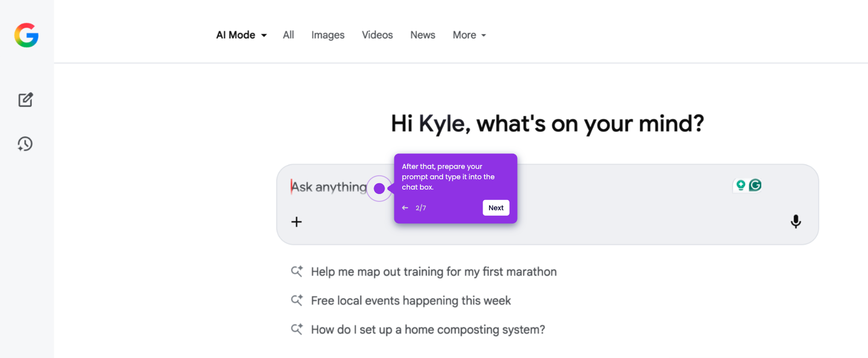Screen dimensions: 868x358
Task: Open AI Mode history icon
Action: click(x=25, y=144)
